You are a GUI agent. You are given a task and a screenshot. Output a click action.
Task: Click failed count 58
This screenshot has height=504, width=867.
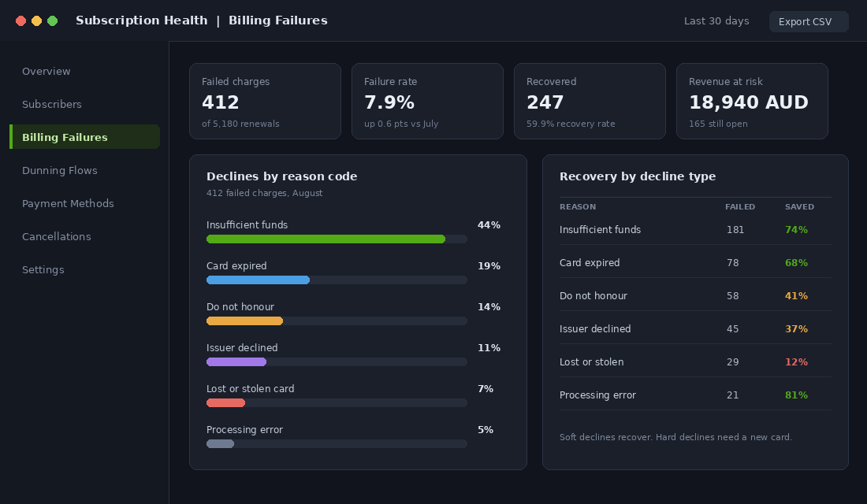pyautogui.click(x=733, y=295)
